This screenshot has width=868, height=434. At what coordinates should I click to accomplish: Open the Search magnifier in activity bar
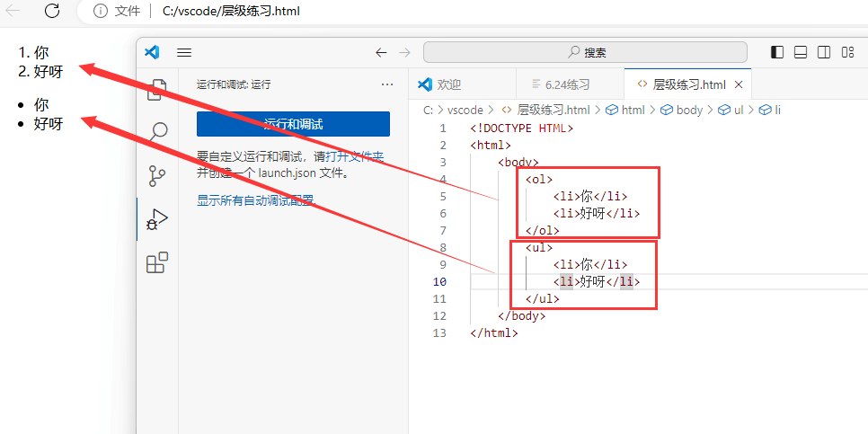point(156,133)
